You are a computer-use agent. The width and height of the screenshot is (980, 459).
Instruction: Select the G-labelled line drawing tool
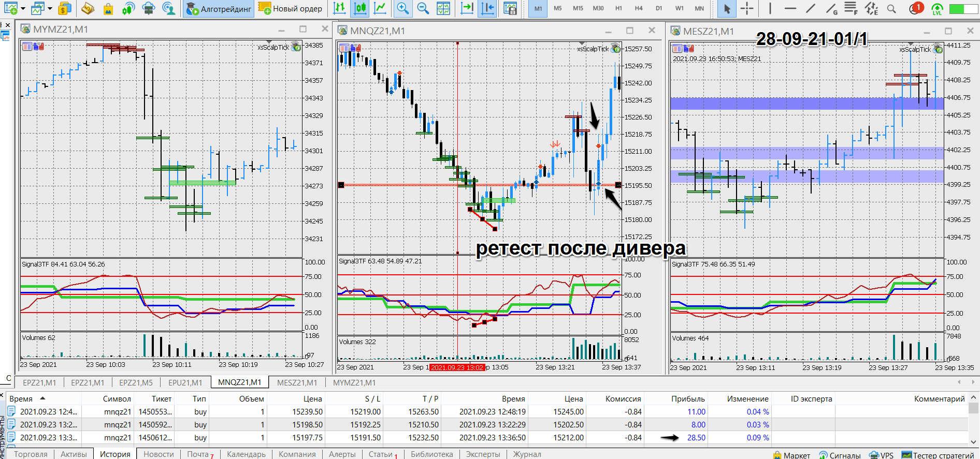831,8
